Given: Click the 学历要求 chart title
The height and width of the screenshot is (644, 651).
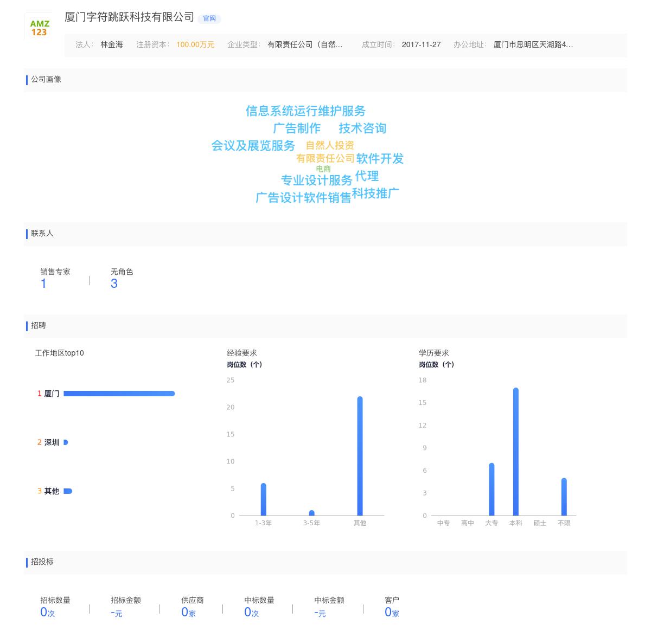Looking at the screenshot, I should (x=434, y=353).
